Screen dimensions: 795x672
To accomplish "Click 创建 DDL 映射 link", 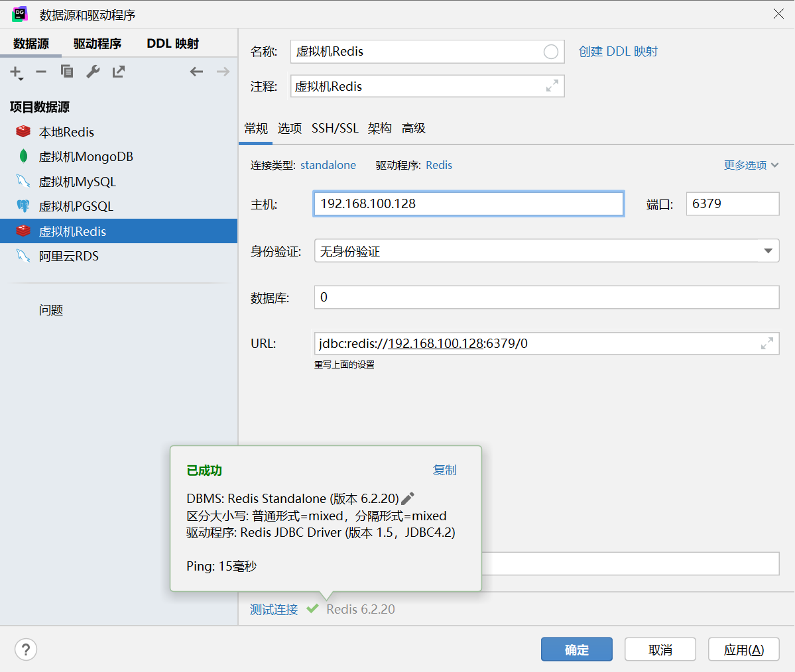I will click(618, 52).
